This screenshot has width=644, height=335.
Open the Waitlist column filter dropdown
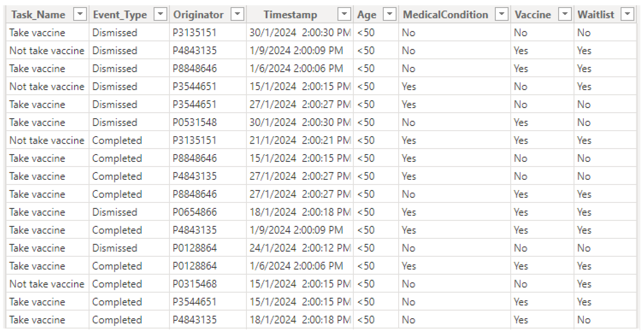[x=627, y=14]
